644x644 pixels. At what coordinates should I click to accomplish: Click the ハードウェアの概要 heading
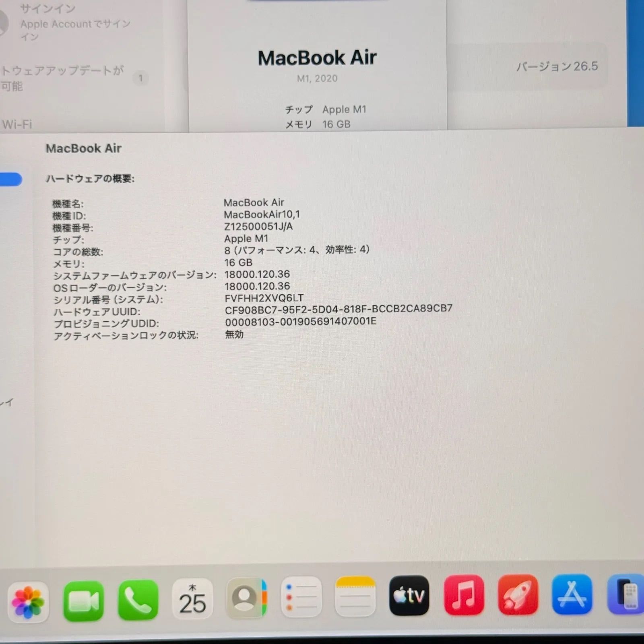pos(90,179)
